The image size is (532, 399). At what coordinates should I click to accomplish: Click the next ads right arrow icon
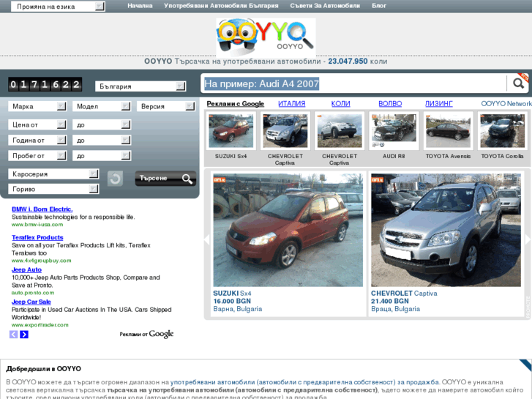point(24,335)
